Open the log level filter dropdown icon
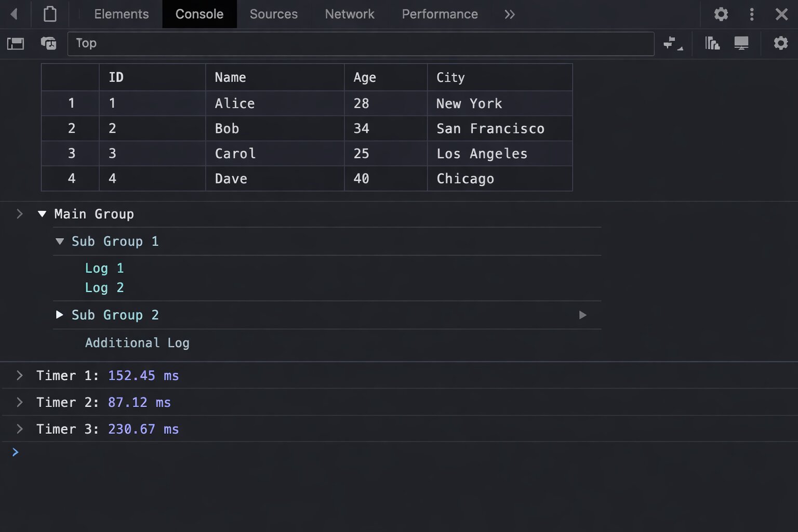Image resolution: width=798 pixels, height=532 pixels. [673, 44]
